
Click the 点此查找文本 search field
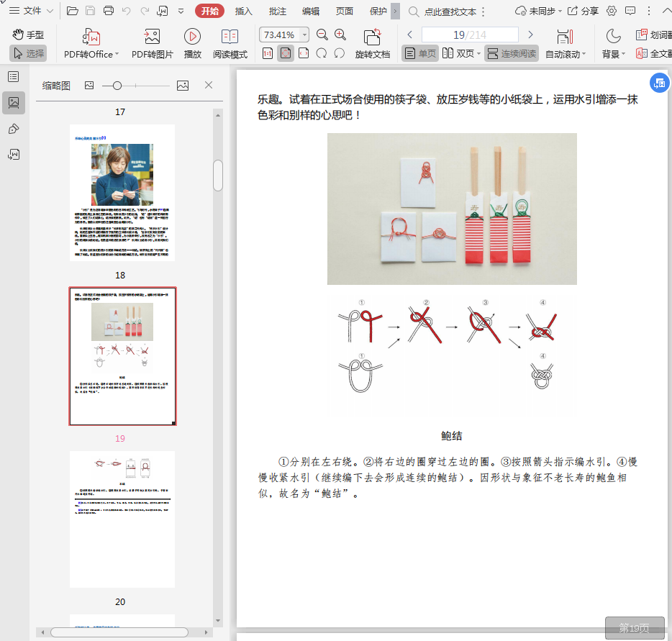pos(450,12)
